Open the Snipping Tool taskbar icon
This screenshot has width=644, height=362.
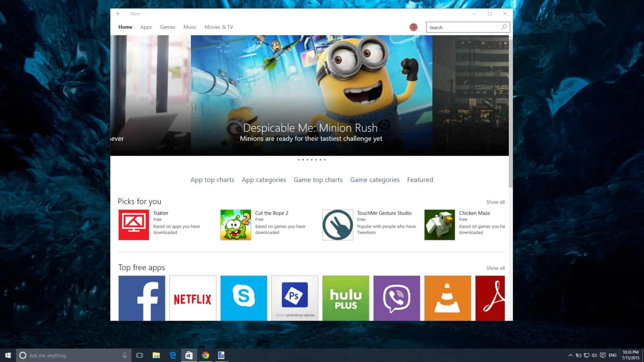point(221,355)
